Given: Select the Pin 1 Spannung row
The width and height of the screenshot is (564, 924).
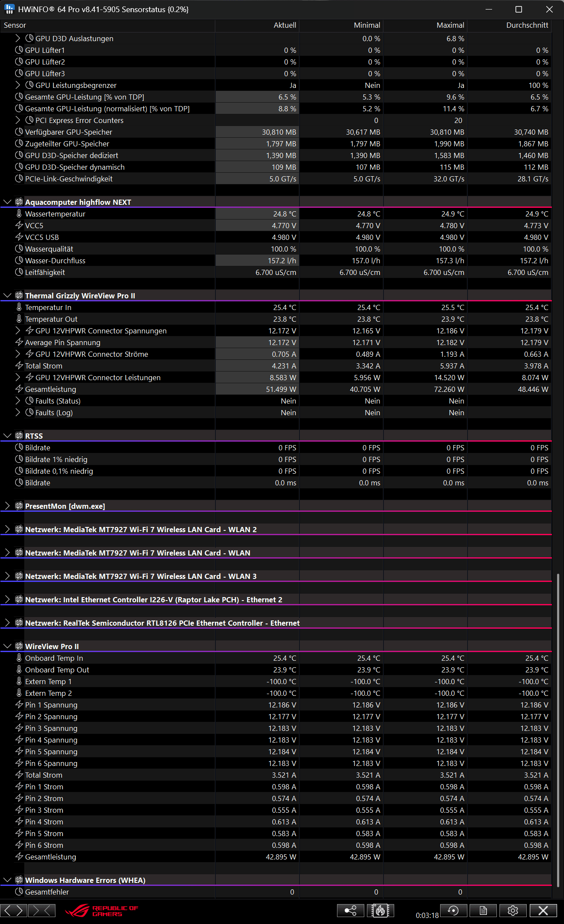Looking at the screenshot, I should (x=276, y=704).
